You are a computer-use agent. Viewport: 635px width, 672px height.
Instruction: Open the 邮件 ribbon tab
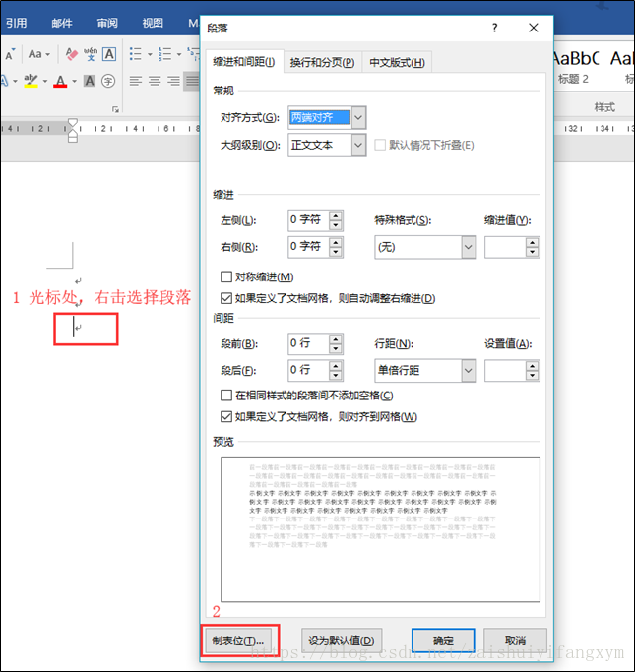click(x=62, y=23)
